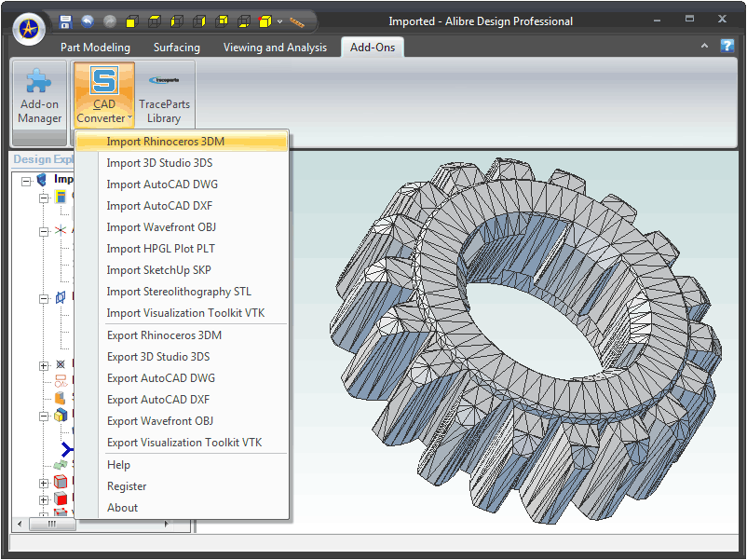Switch to the Part Modeling tab
This screenshot has height=560, width=747.
tap(95, 48)
